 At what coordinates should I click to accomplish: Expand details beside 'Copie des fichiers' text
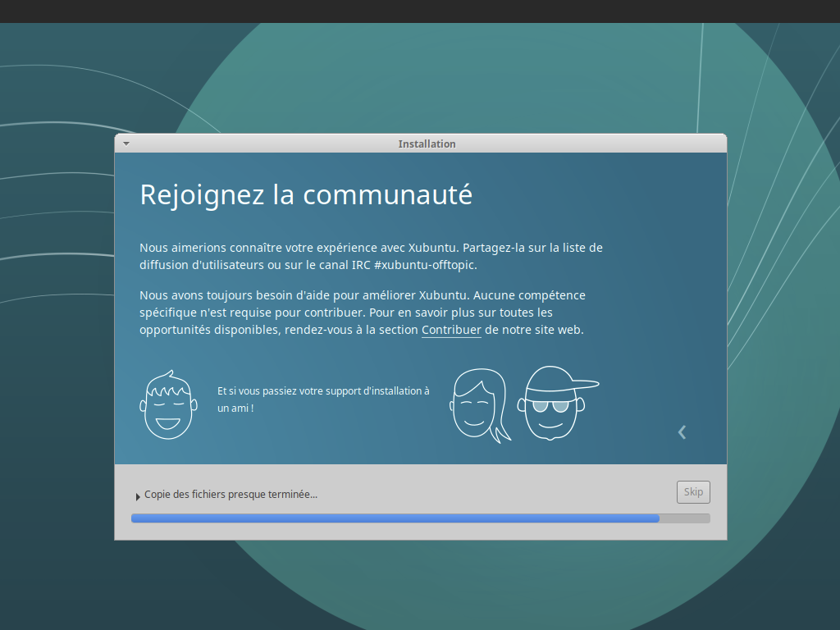pyautogui.click(x=138, y=495)
